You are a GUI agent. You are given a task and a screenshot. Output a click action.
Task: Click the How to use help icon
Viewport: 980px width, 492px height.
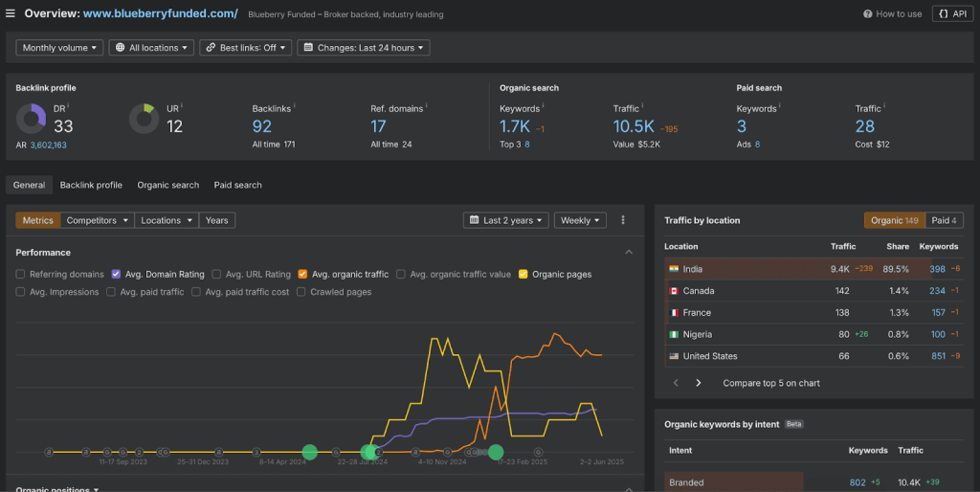(x=867, y=13)
